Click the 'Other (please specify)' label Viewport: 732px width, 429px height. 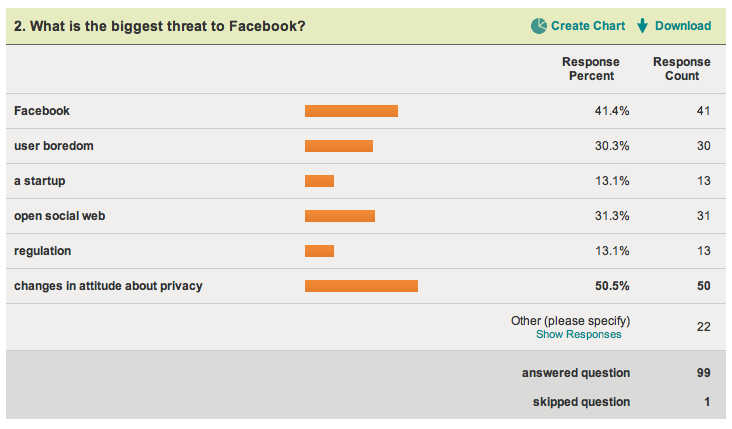[570, 321]
